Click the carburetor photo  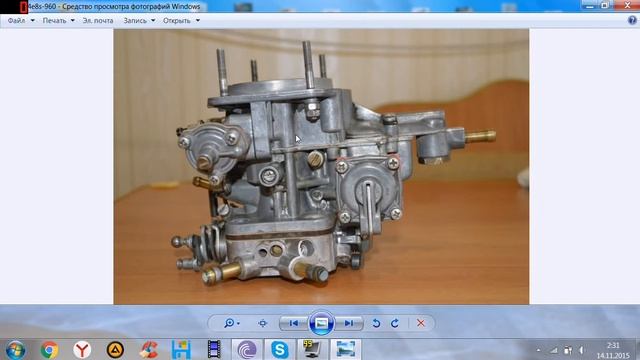coord(321,167)
